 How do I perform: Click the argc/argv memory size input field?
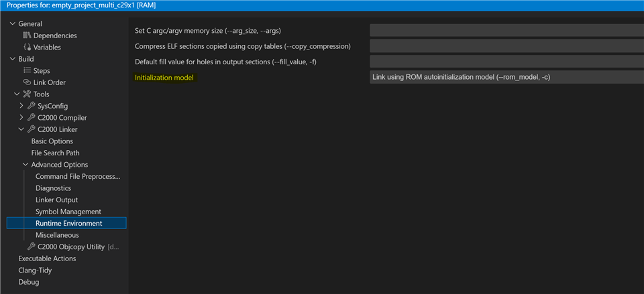(506, 30)
